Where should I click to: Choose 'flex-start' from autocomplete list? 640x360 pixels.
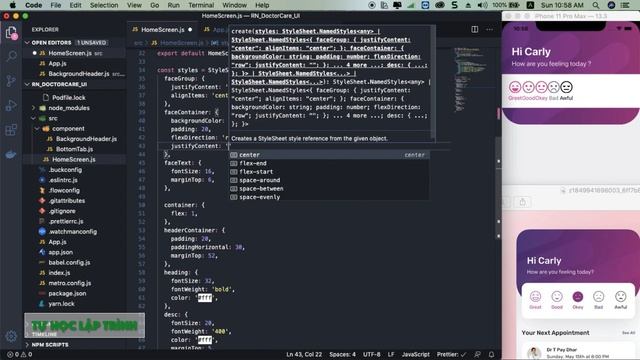click(x=329, y=172)
